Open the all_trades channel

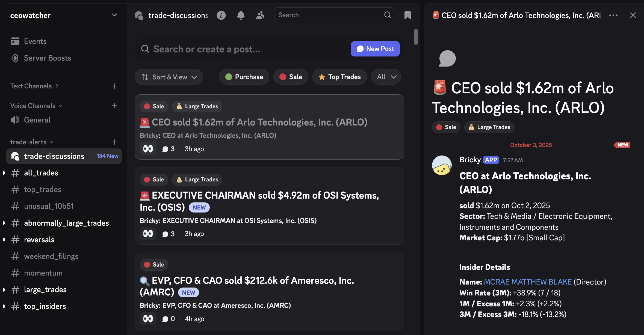coord(64,173)
